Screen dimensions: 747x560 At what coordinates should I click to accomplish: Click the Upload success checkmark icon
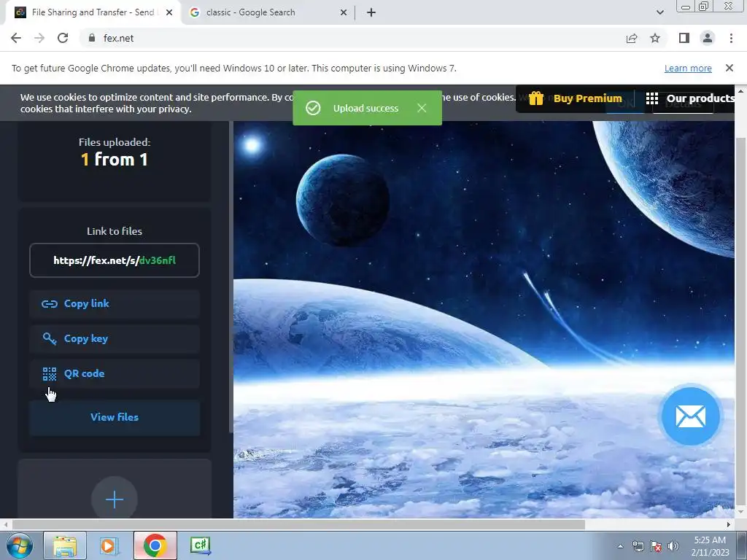[x=313, y=108]
